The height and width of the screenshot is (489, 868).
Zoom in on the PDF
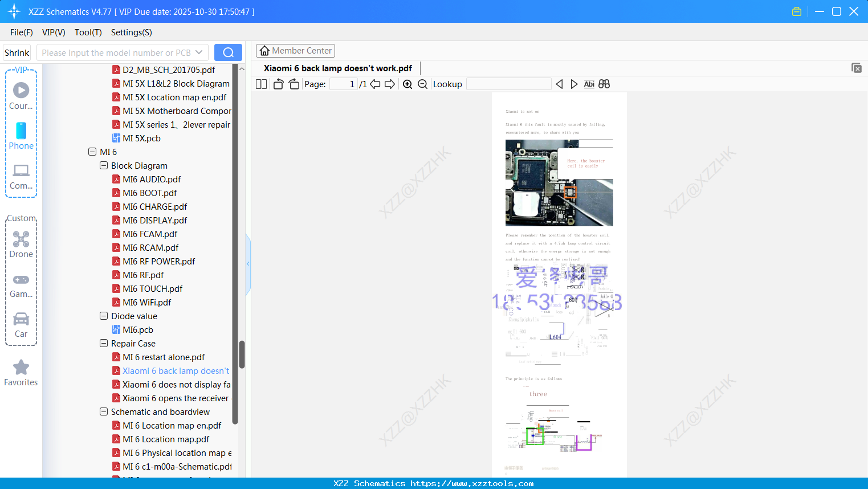click(x=407, y=84)
